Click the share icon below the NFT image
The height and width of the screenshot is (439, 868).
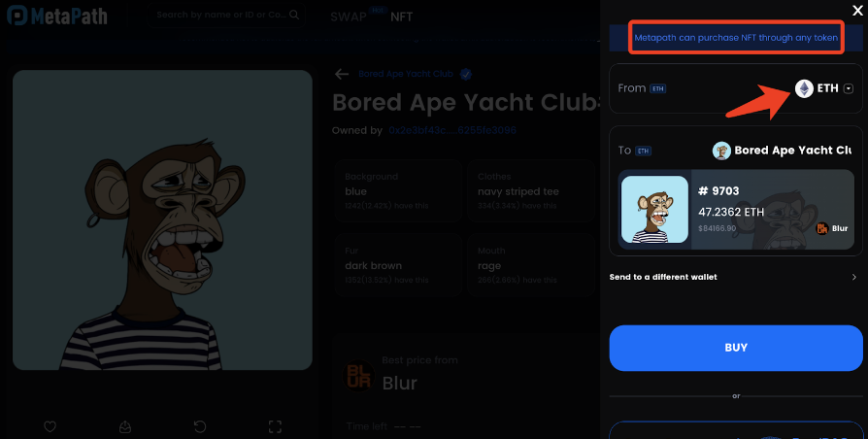point(125,426)
